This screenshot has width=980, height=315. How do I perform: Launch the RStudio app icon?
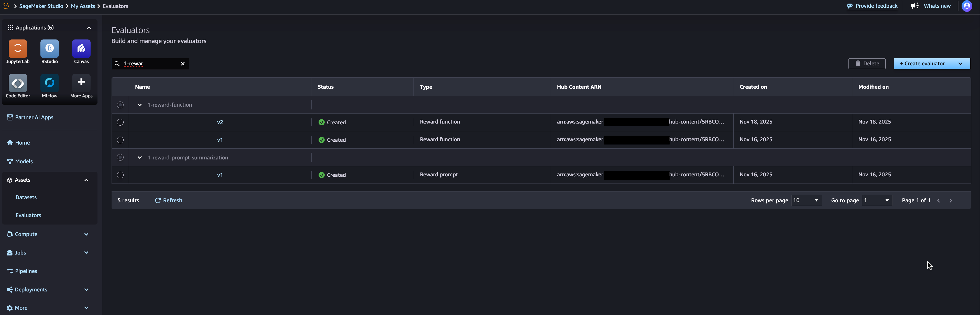click(49, 48)
